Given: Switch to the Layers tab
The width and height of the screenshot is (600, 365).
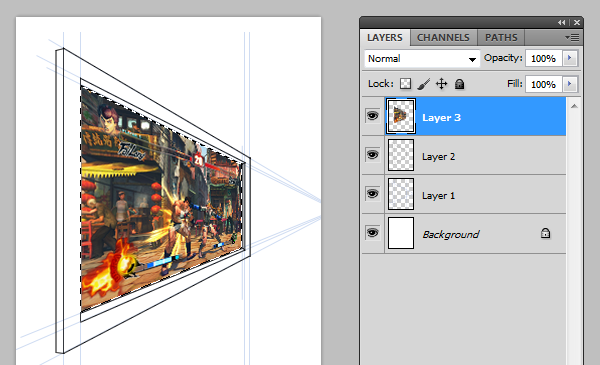Looking at the screenshot, I should [385, 37].
